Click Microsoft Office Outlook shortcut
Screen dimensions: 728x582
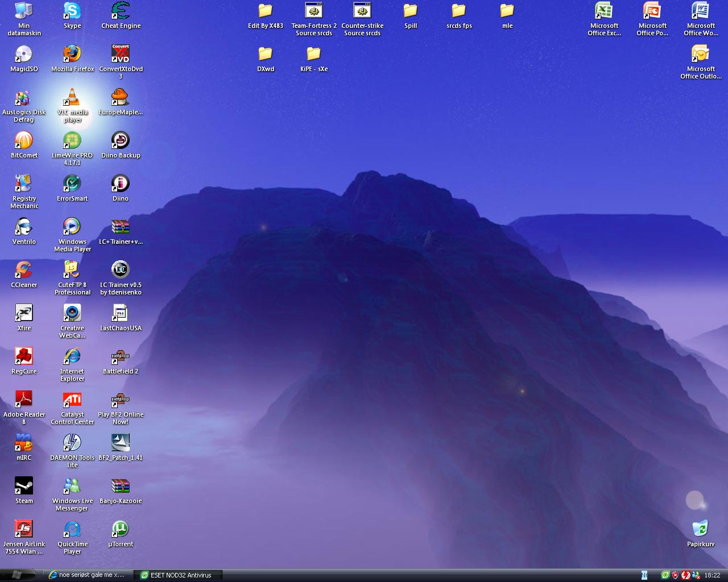click(701, 62)
